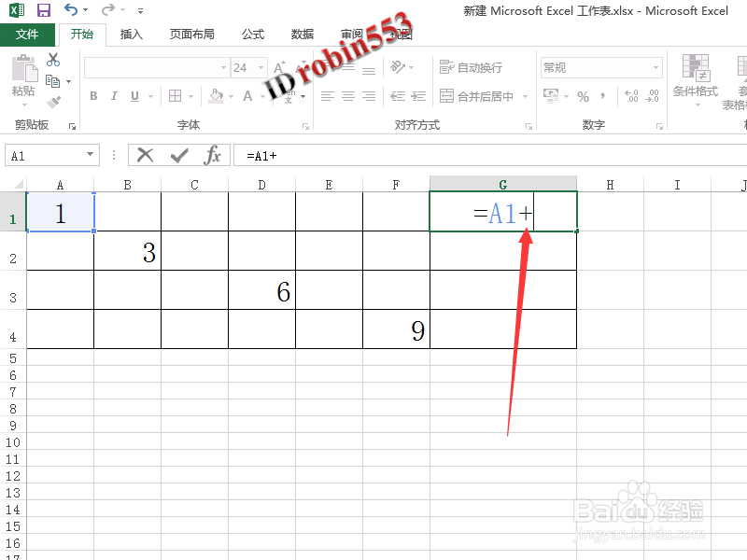Screen dimensions: 747x560
Task: Open the 常规 number format dropdown
Action: coord(656,67)
